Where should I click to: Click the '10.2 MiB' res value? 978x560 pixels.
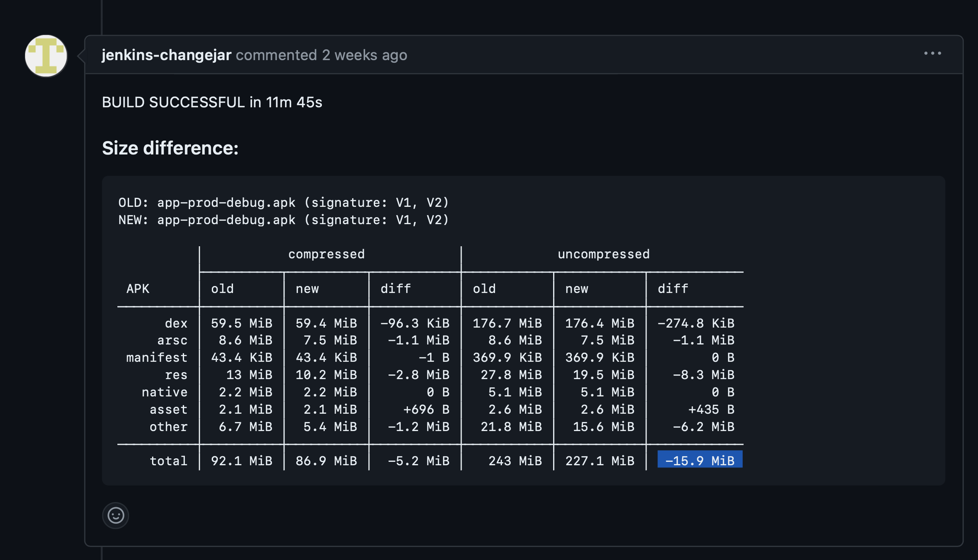[326, 375]
